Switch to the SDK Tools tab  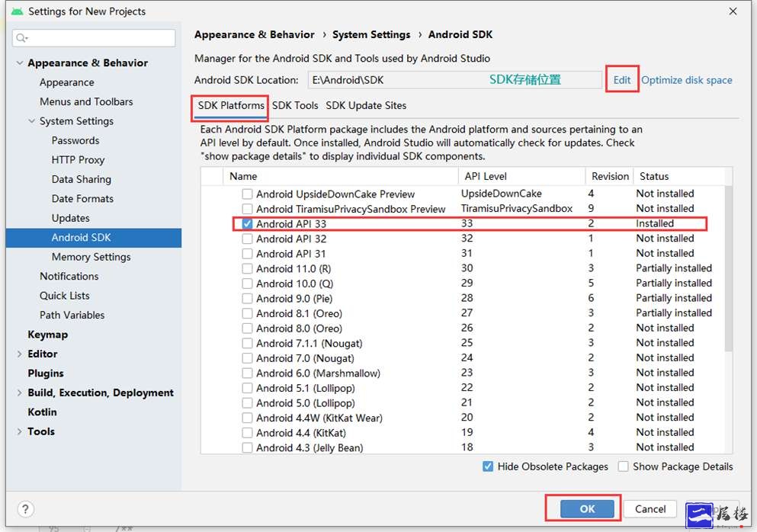tap(295, 106)
